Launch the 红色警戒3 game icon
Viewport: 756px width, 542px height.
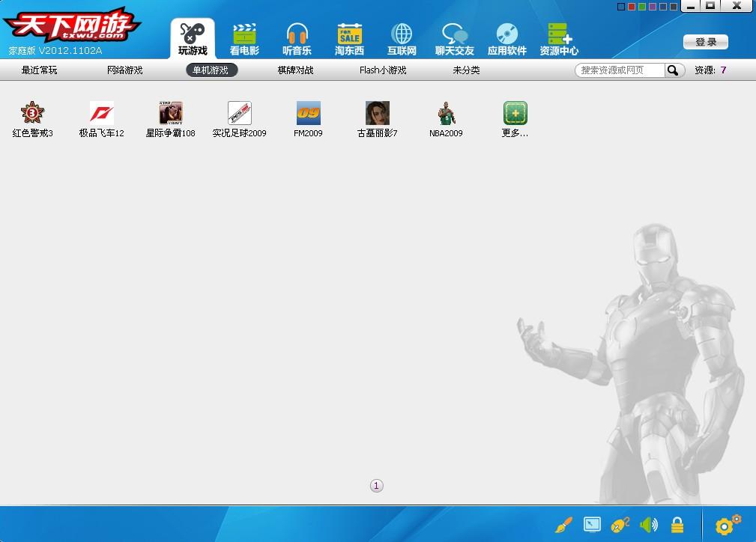(x=32, y=114)
